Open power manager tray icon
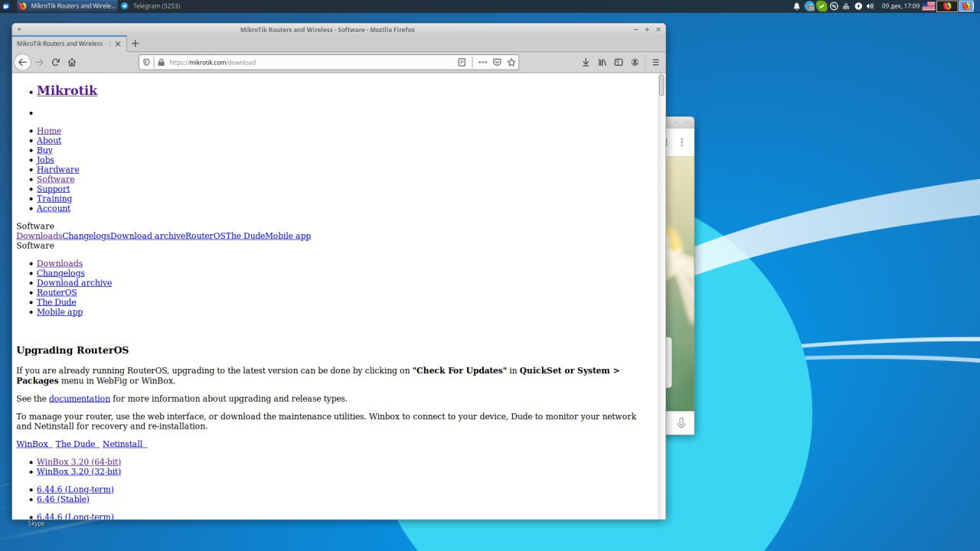Image resolution: width=980 pixels, height=551 pixels. (x=858, y=6)
